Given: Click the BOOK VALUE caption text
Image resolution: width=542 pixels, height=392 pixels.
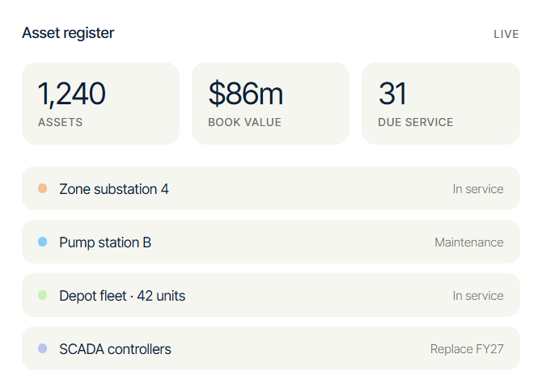Looking at the screenshot, I should coord(245,122).
